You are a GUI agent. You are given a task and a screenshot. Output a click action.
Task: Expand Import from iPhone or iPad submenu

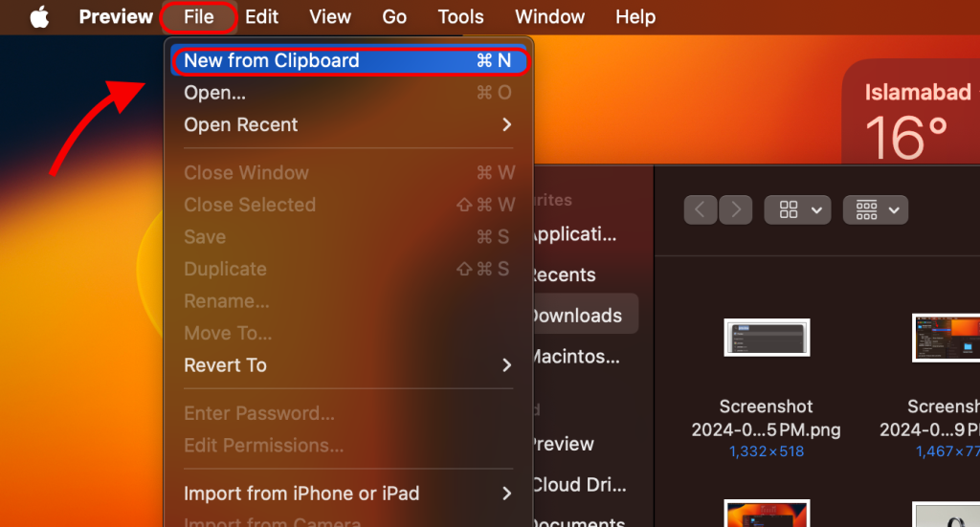coord(348,494)
